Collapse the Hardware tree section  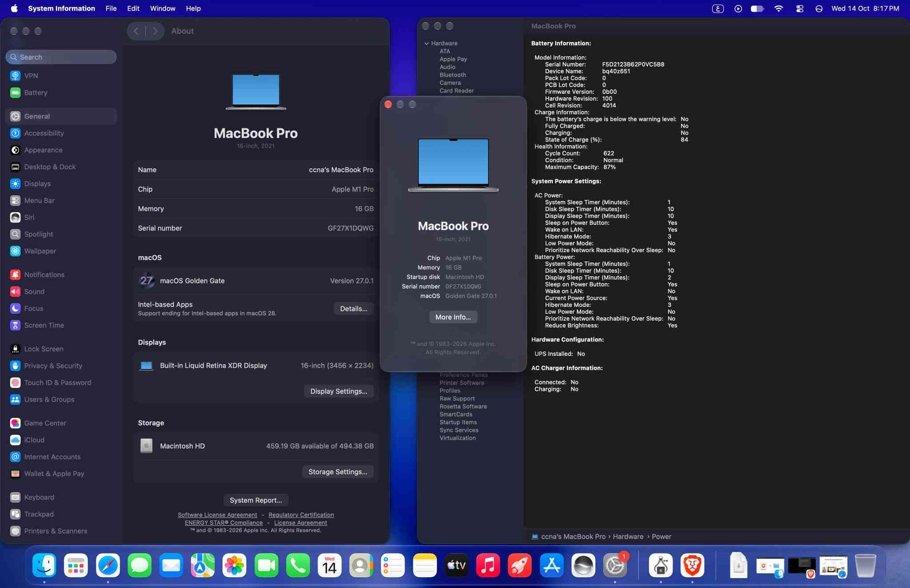tap(427, 44)
